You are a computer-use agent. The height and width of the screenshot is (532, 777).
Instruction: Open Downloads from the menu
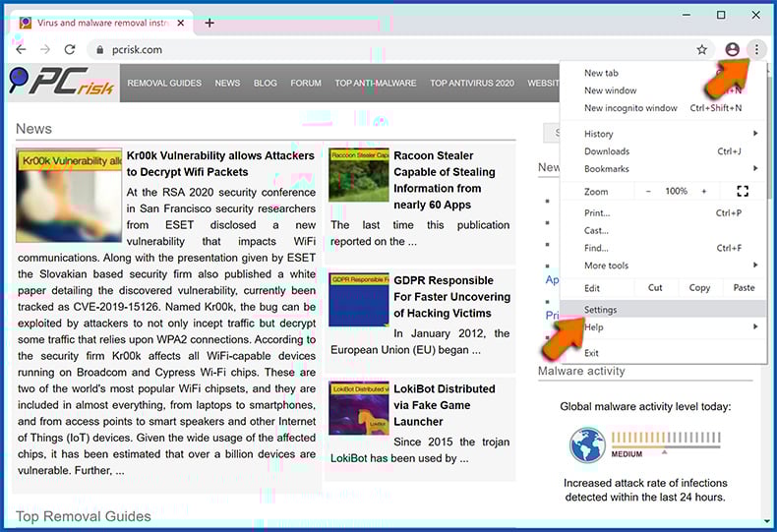point(663,151)
